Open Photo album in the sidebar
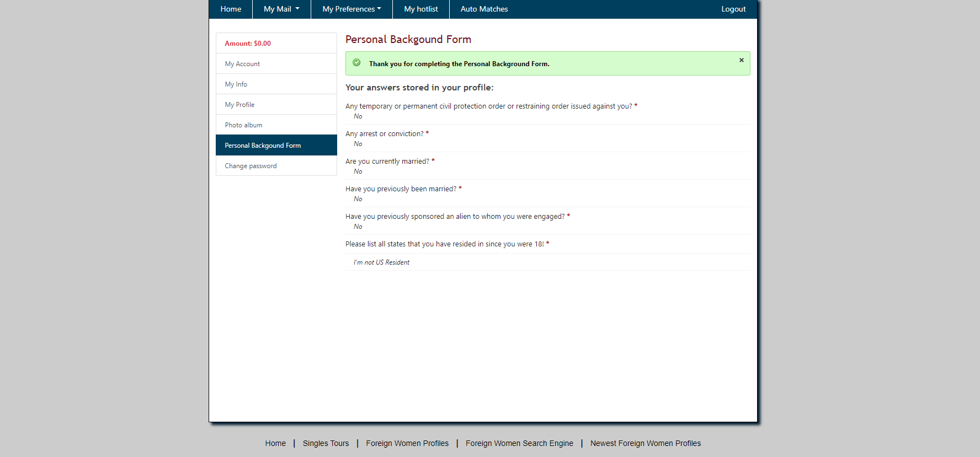This screenshot has height=457, width=980. tap(276, 125)
